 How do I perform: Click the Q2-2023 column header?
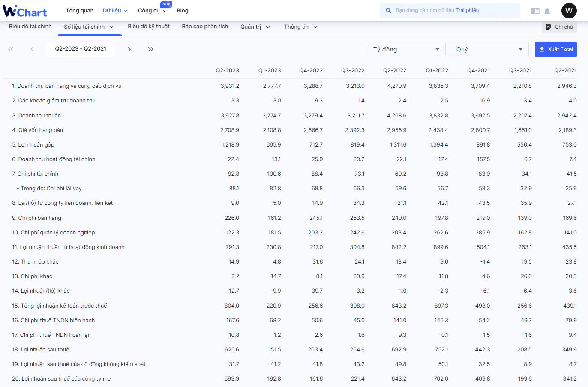coord(227,70)
